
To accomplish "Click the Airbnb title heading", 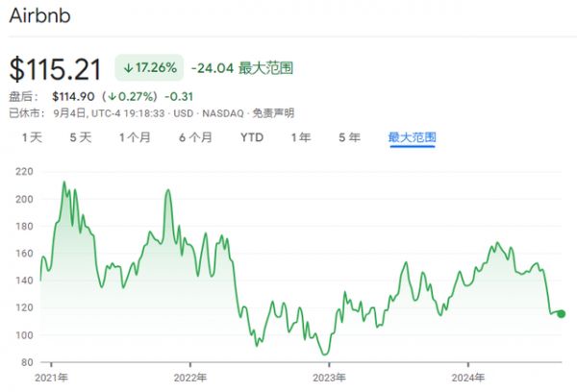I will (x=38, y=17).
